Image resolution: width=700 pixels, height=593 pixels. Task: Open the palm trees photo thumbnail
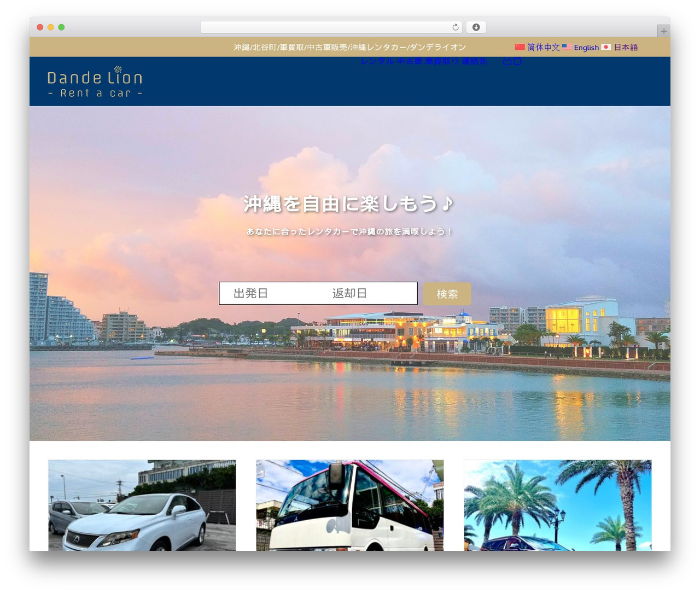[558, 505]
